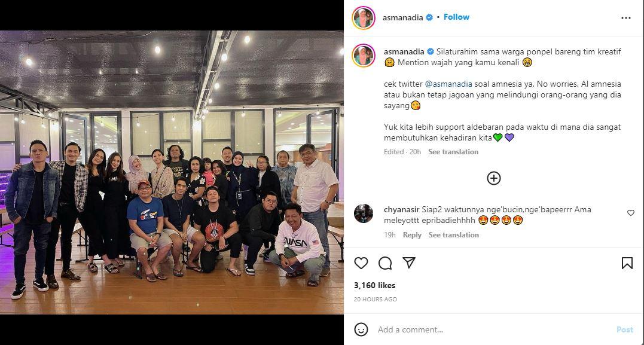644x345 pixels.
Task: Open comments via the speech bubble icon
Action: pyautogui.click(x=385, y=263)
